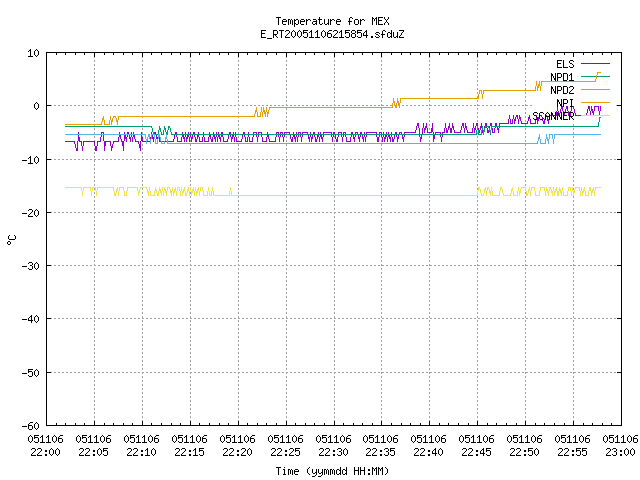Click the purple ELS legend line sample
This screenshot has height=480, width=640.
pyautogui.click(x=595, y=64)
